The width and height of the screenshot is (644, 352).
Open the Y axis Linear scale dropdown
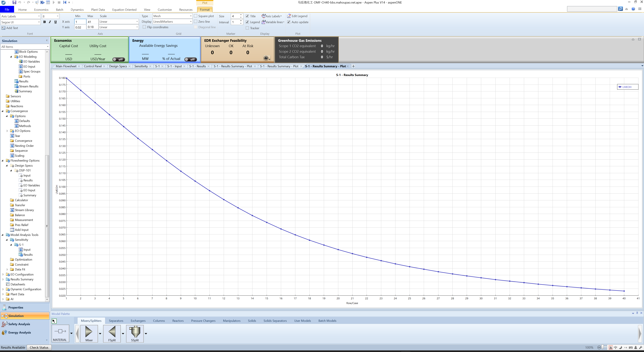click(x=119, y=27)
